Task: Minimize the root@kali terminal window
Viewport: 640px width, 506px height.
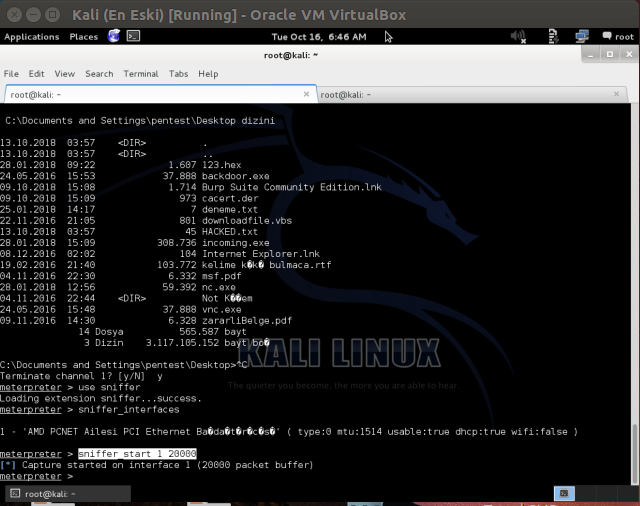Action: coord(590,55)
